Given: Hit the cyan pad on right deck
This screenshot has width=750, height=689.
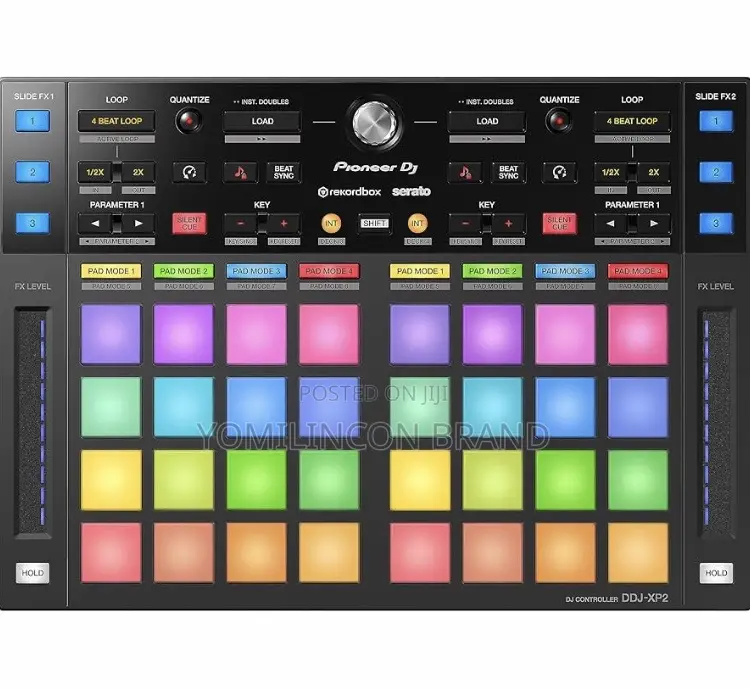Looking at the screenshot, I should pos(493,407).
